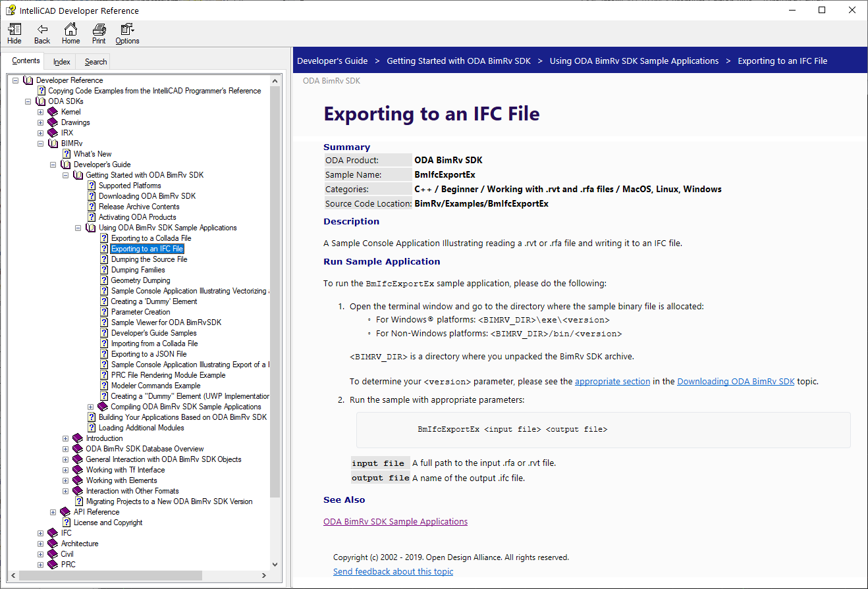This screenshot has height=589, width=868.
Task: Open ODA BimRv SDK Sample Applications See Also link
Action: 395,521
